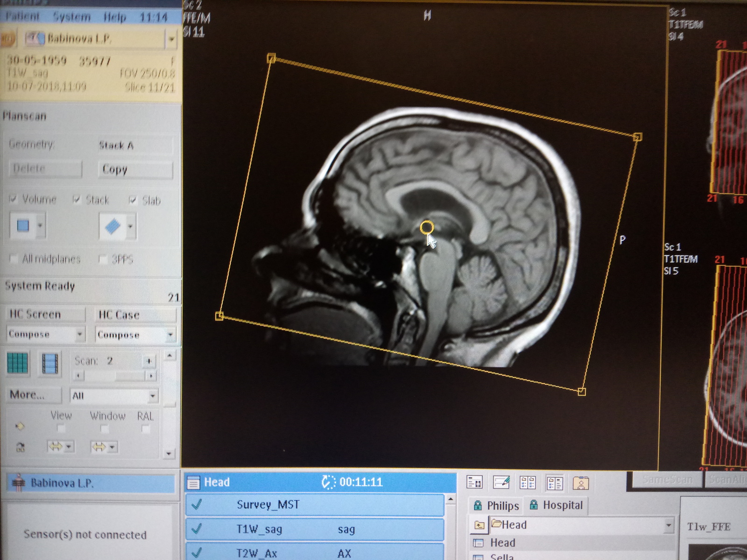
Task: Click the folder-up icon beside Head
Action: point(479,525)
